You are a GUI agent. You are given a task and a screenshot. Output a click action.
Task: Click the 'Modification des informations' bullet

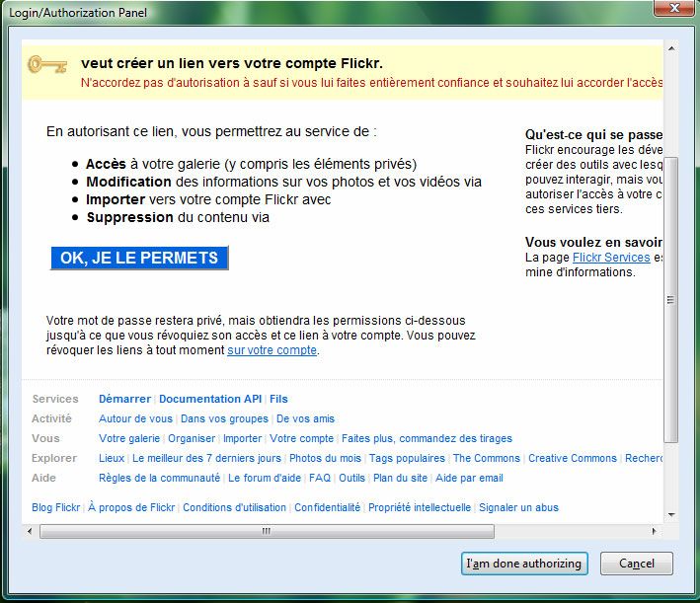[x=283, y=183]
